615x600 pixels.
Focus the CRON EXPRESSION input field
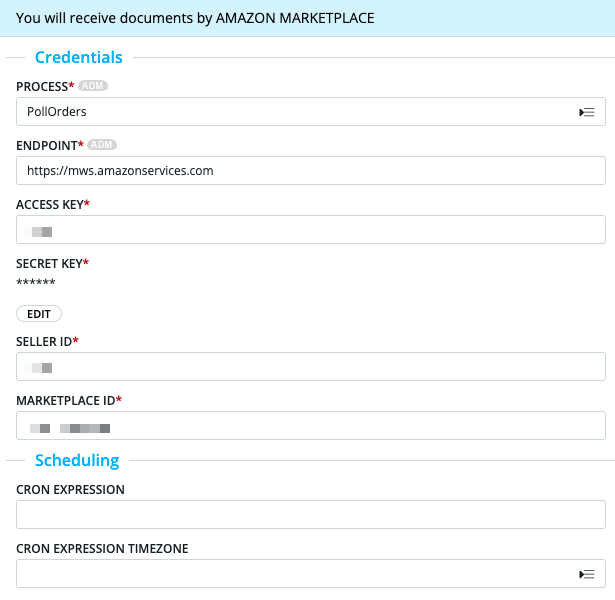click(x=311, y=515)
